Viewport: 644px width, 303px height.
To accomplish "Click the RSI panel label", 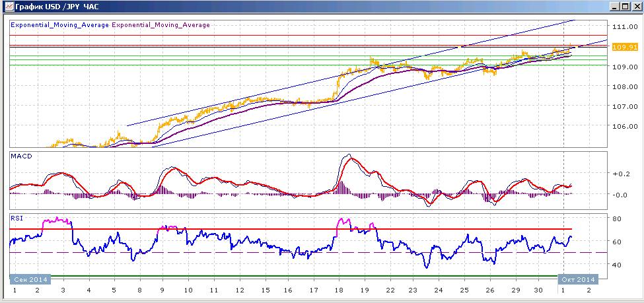I will (x=17, y=218).
